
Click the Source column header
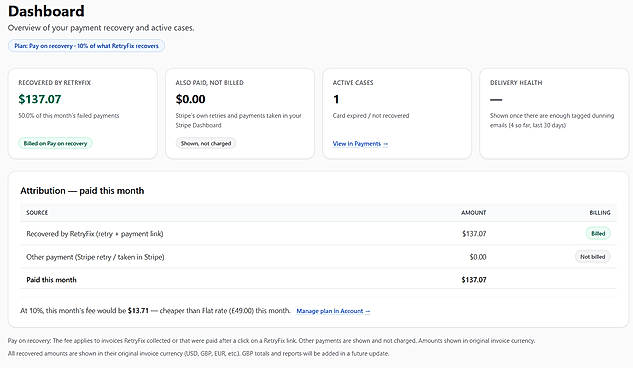pos(37,213)
